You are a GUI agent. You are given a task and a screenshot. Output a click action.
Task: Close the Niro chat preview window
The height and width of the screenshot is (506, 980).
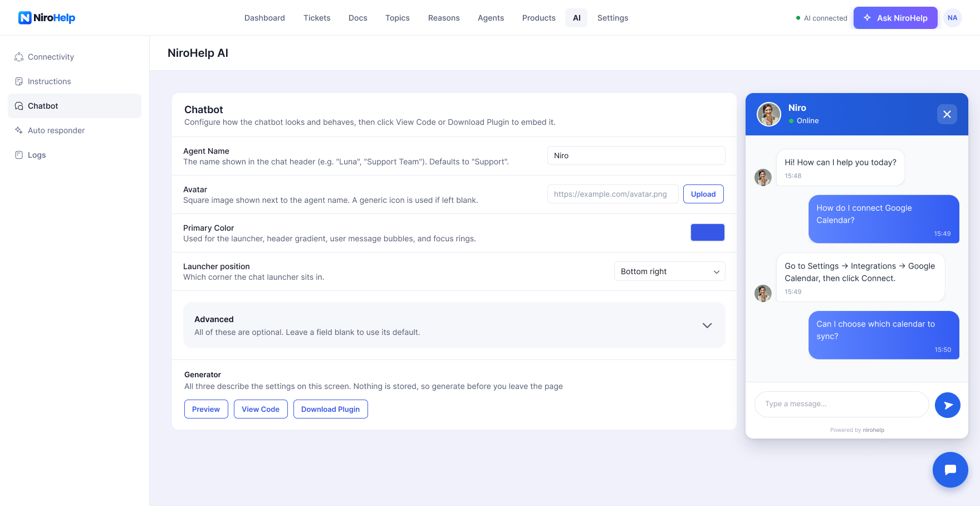(x=947, y=114)
